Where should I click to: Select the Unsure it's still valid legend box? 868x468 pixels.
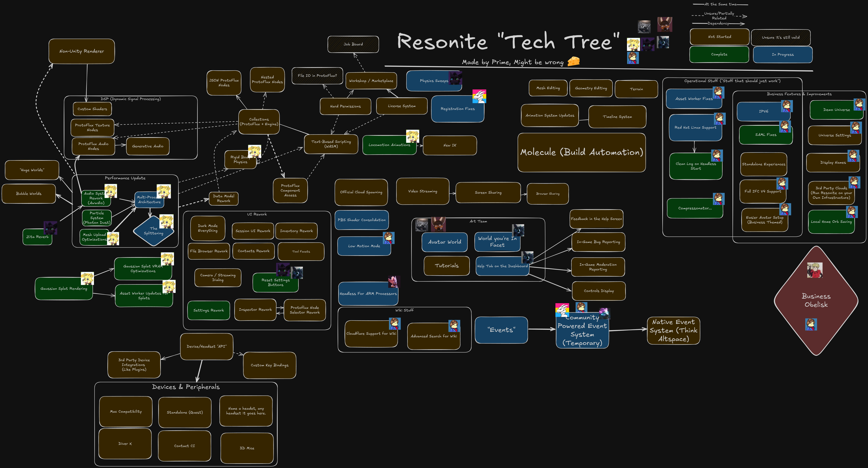pyautogui.click(x=780, y=37)
